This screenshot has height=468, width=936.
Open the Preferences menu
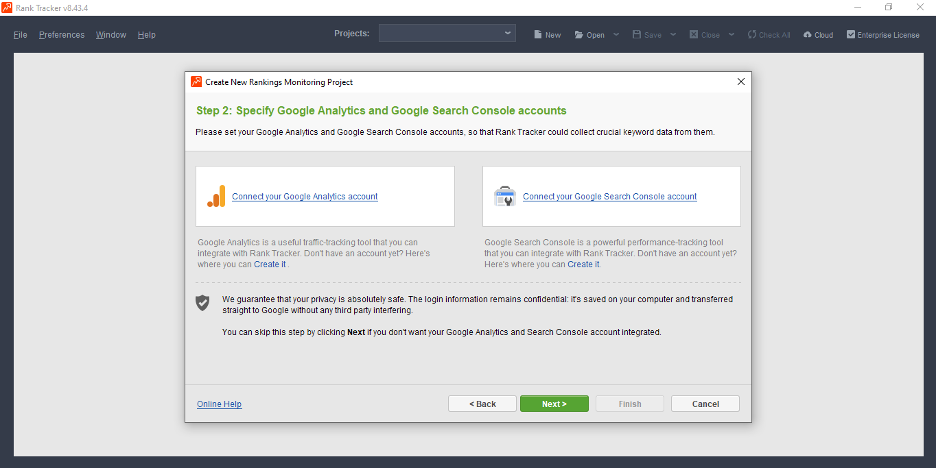(61, 35)
